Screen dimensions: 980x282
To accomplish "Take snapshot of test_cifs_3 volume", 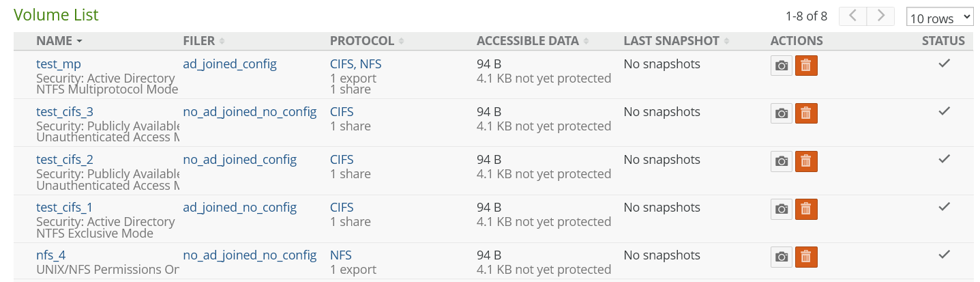I will pos(782,113).
